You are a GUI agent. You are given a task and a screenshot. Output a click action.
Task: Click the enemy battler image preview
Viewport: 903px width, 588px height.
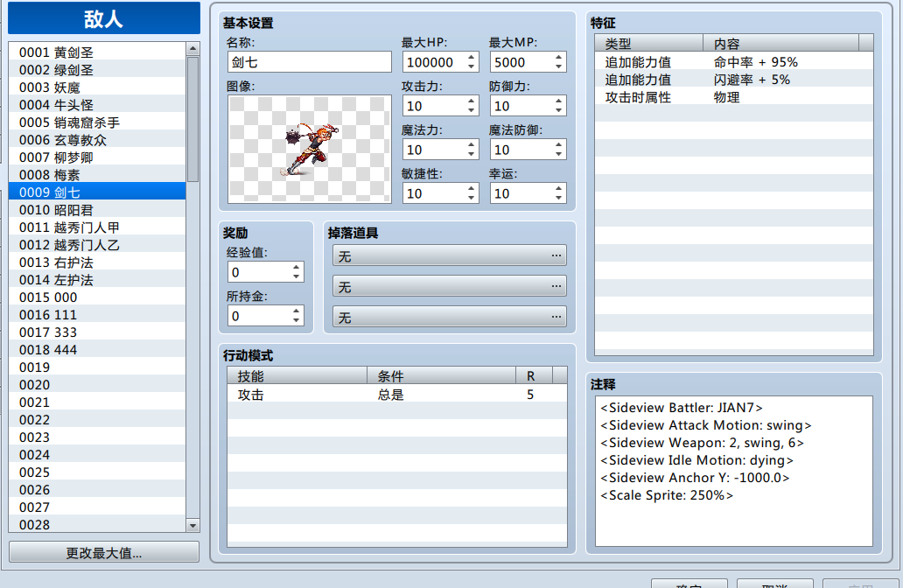[x=309, y=149]
